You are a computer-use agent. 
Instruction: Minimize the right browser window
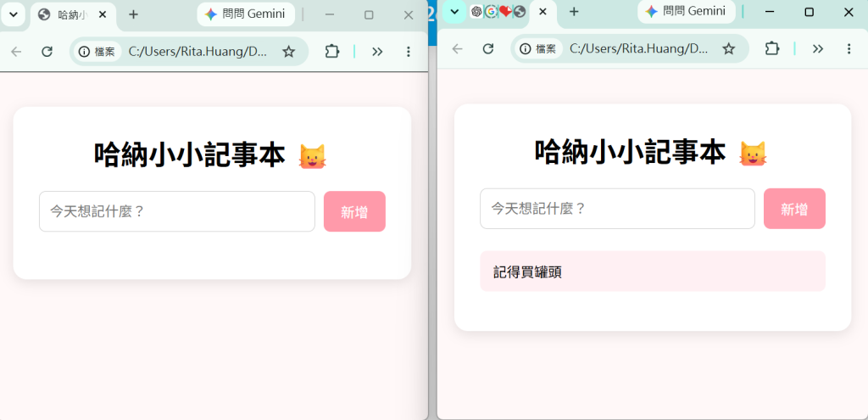(x=770, y=12)
